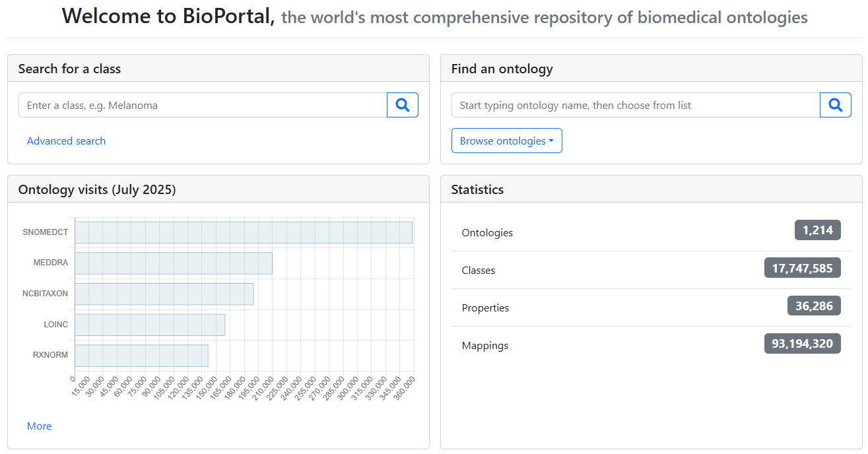Image resolution: width=868 pixels, height=454 pixels.
Task: Click the Ontology visits panel header
Action: point(97,189)
